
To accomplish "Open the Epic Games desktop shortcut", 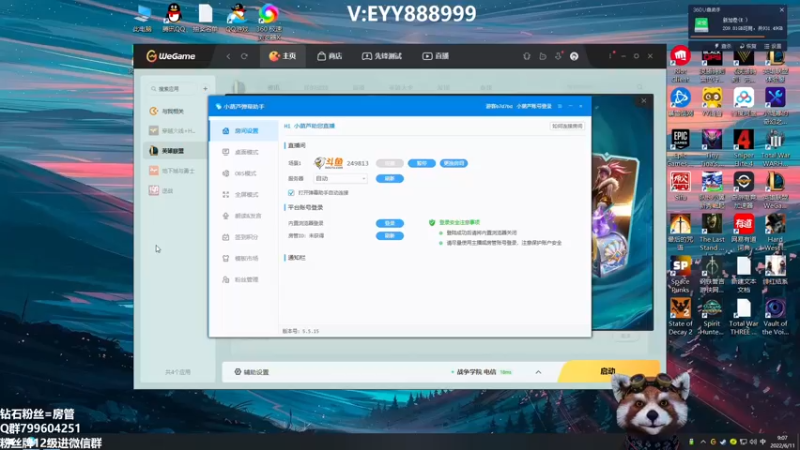I will [680, 148].
